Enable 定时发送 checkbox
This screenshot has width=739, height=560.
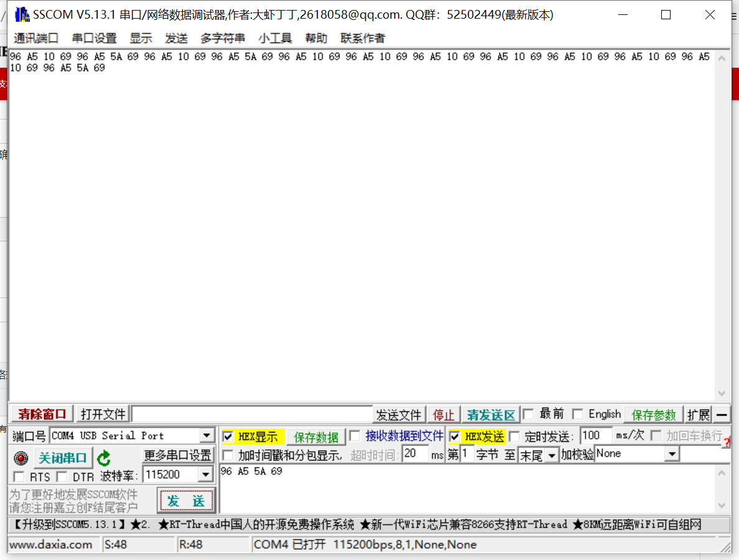514,437
